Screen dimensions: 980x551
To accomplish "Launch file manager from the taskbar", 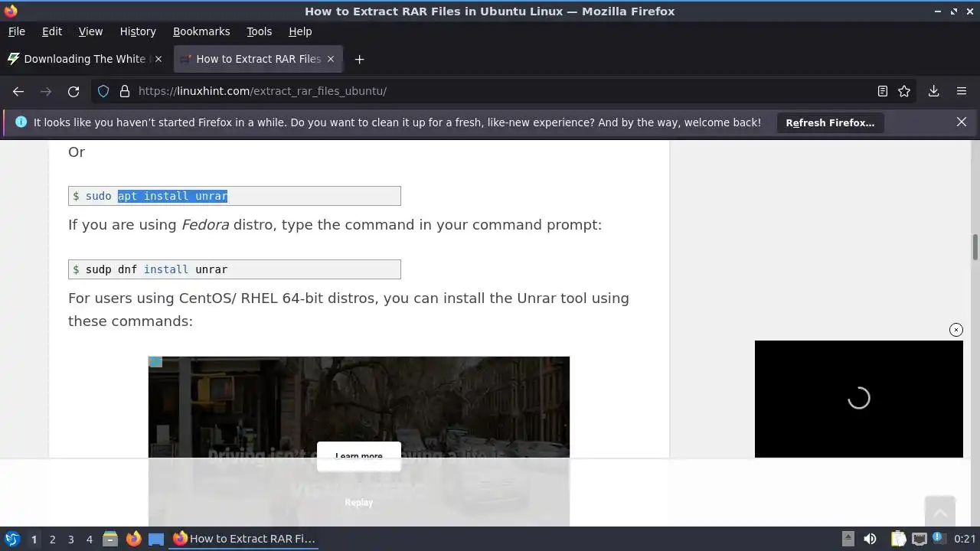I will 110,539.
